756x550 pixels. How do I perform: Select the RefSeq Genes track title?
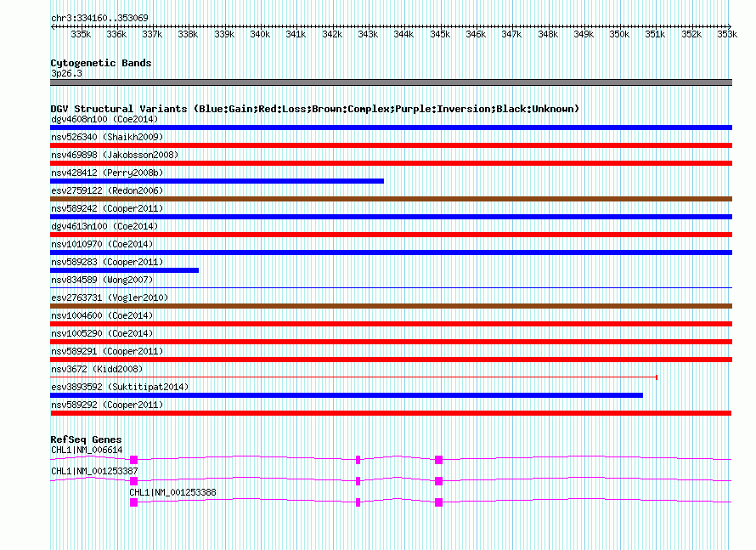87,439
